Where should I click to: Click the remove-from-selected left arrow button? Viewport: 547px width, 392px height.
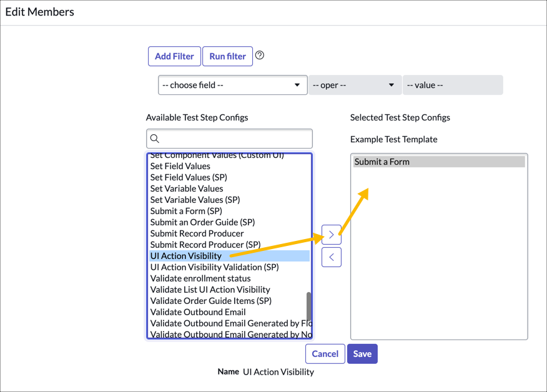point(331,257)
